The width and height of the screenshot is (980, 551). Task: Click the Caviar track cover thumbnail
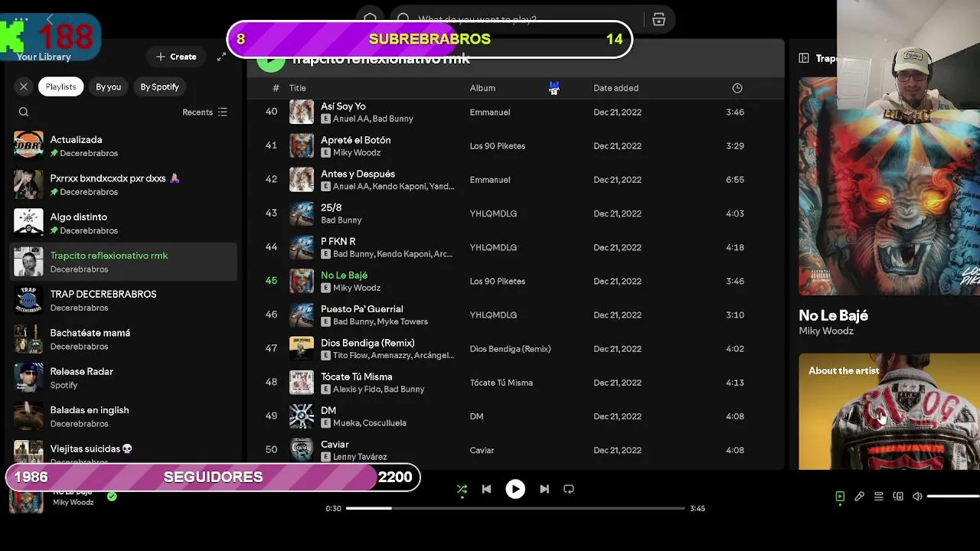pyautogui.click(x=302, y=450)
